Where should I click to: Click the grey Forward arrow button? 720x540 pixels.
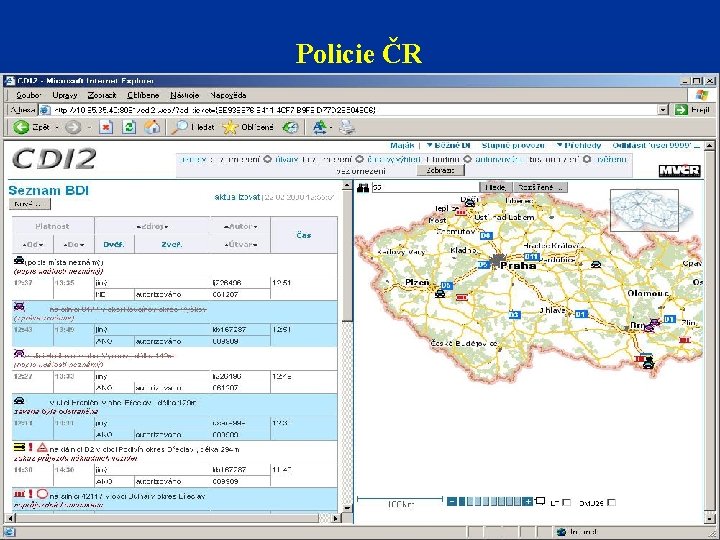tap(73, 127)
